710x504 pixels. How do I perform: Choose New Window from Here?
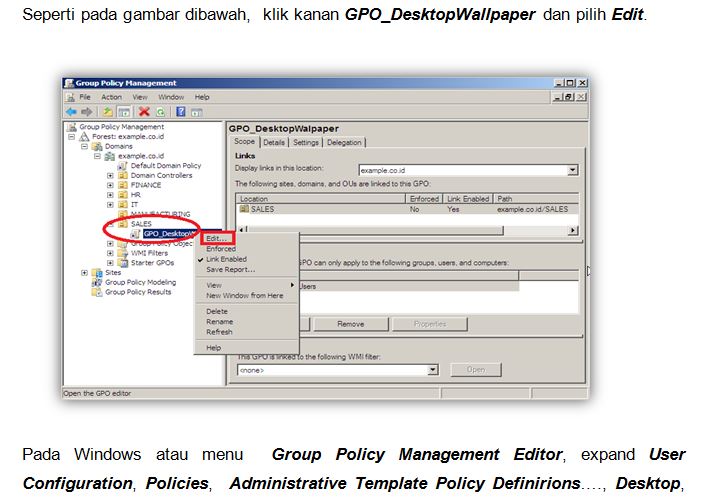(245, 295)
